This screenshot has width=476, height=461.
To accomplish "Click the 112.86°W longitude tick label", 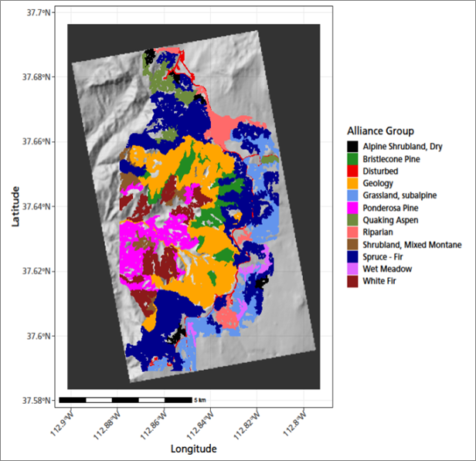I will point(154,425).
